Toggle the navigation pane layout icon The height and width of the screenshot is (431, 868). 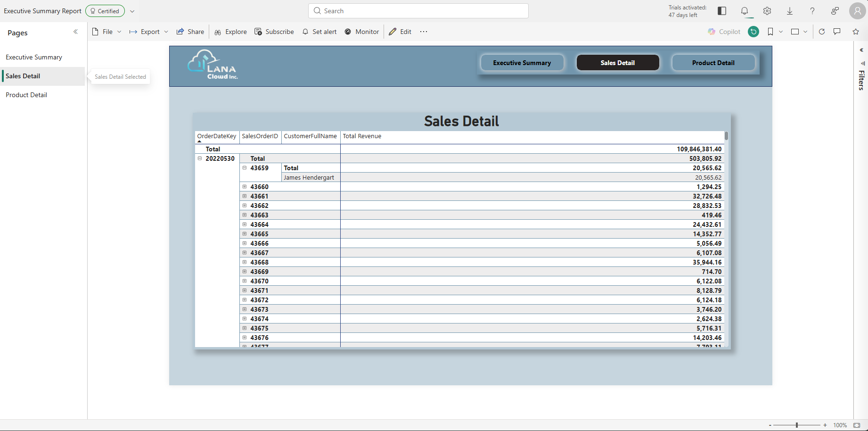point(722,11)
